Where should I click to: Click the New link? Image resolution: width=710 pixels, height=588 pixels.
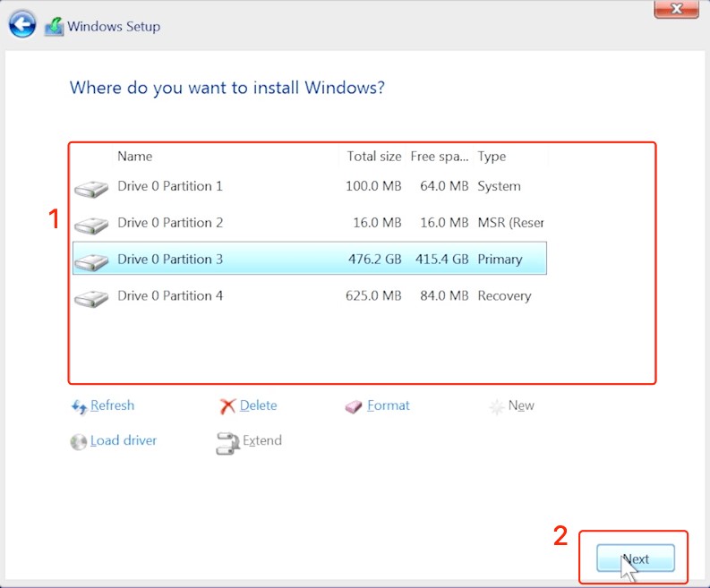[521, 405]
